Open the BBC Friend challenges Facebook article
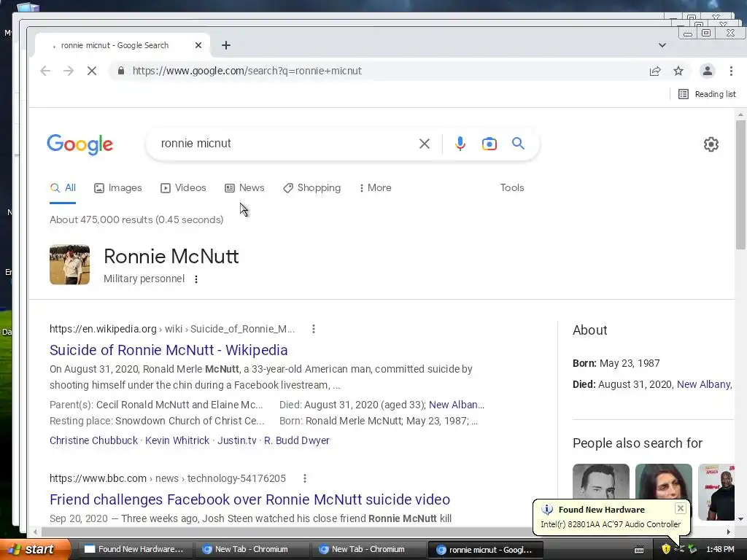 (x=249, y=499)
